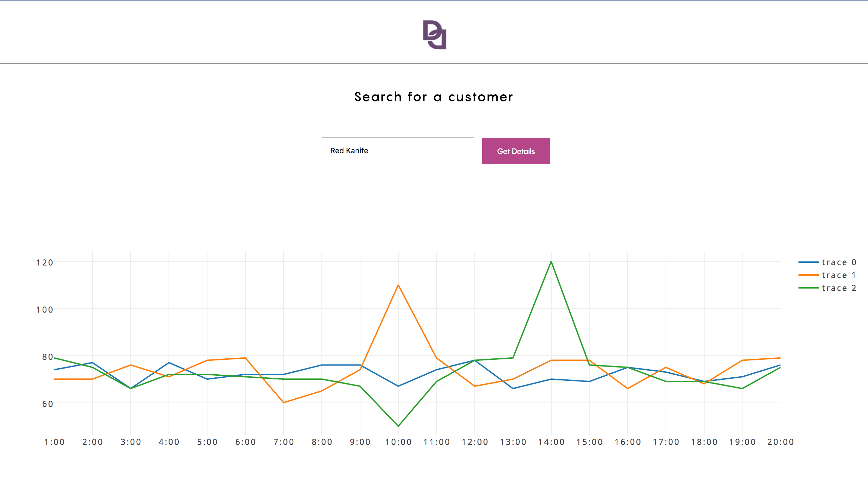
Task: Click the blue trace 0 legend line swatch
Action: pyautogui.click(x=808, y=262)
